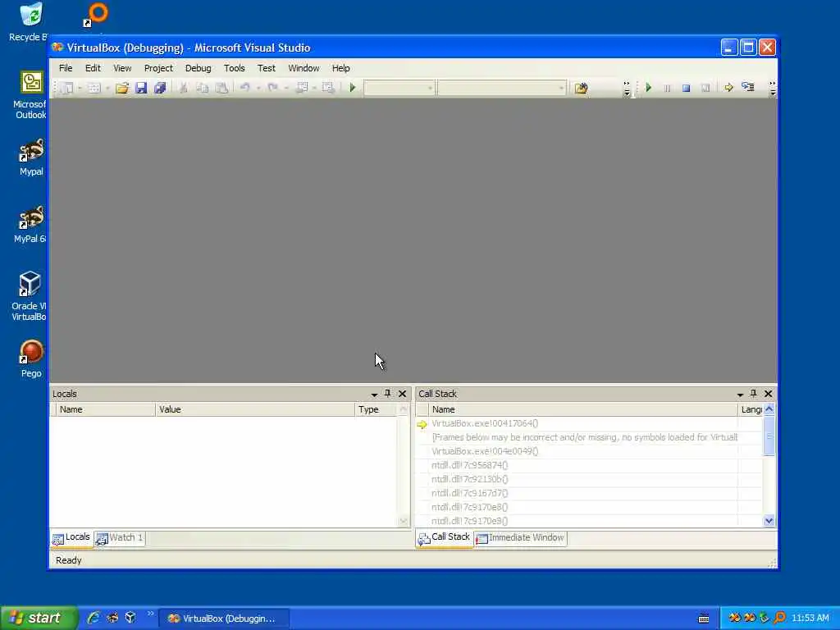
Task: Click the Locals Value column header
Action: [x=255, y=409]
